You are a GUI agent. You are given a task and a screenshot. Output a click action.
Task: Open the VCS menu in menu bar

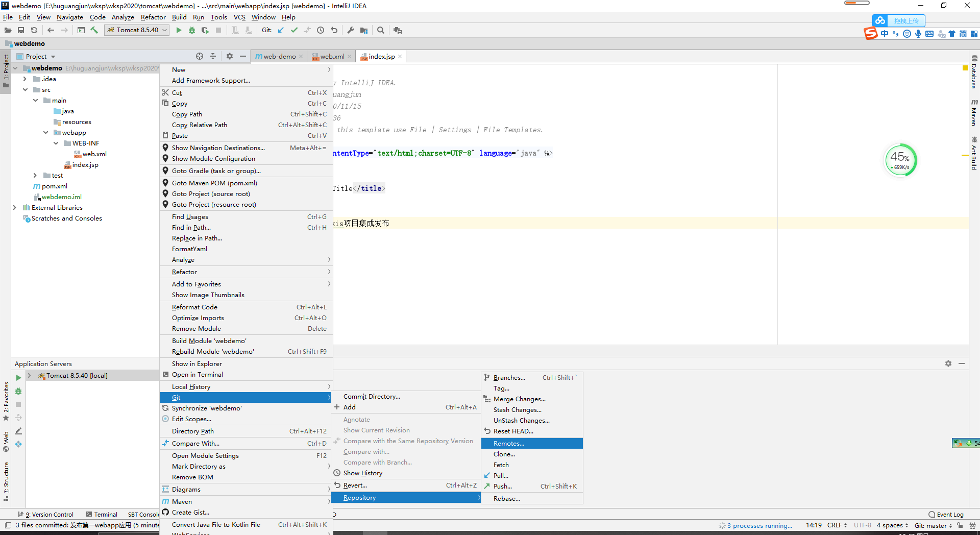pyautogui.click(x=239, y=17)
